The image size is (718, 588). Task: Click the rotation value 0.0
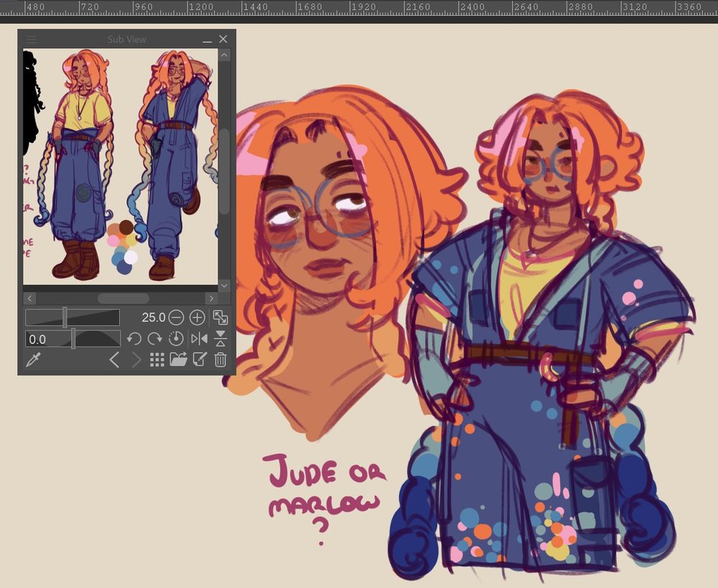pyautogui.click(x=37, y=340)
